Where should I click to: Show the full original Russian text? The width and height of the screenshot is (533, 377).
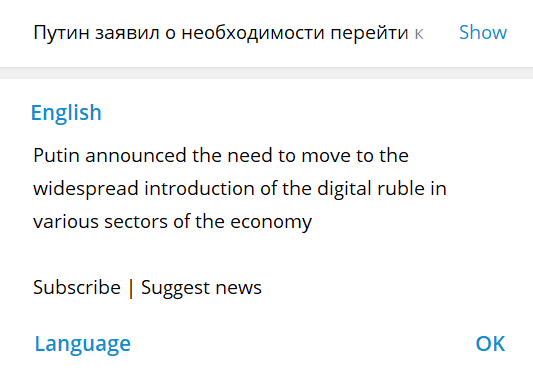click(483, 33)
